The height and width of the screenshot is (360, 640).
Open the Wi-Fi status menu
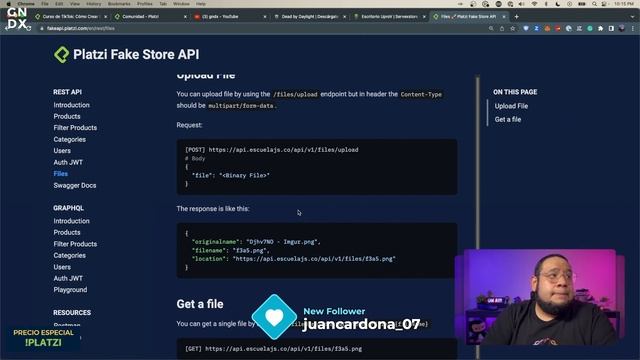[x=534, y=4]
